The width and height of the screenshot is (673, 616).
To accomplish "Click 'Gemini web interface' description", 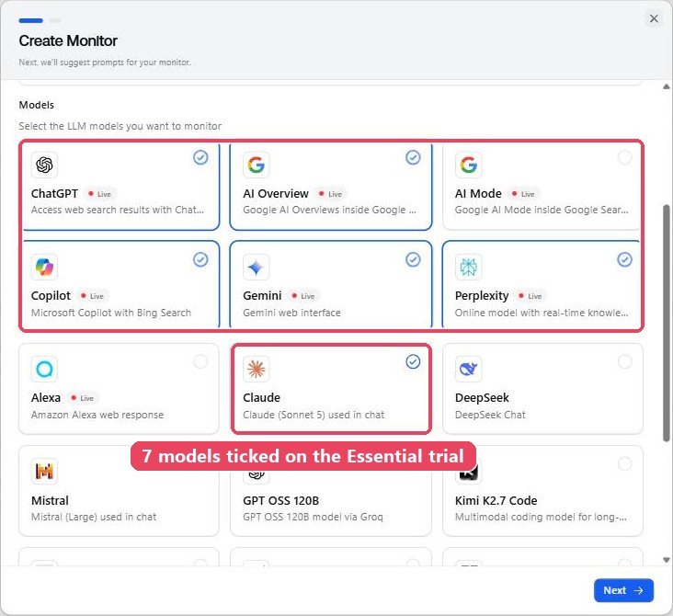I will [291, 313].
